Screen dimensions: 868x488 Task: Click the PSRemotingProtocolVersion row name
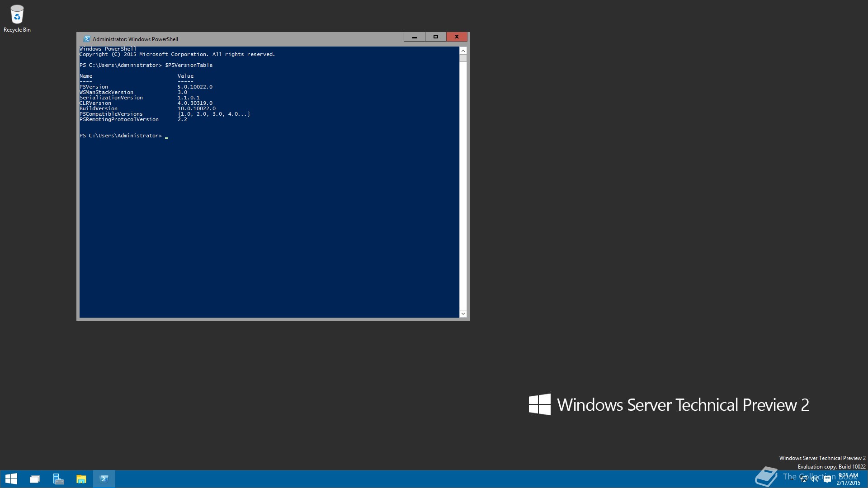(x=119, y=119)
